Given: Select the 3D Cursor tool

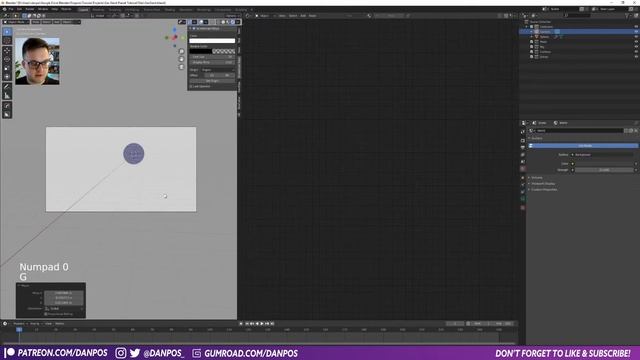Looking at the screenshot, I should pos(7,40).
